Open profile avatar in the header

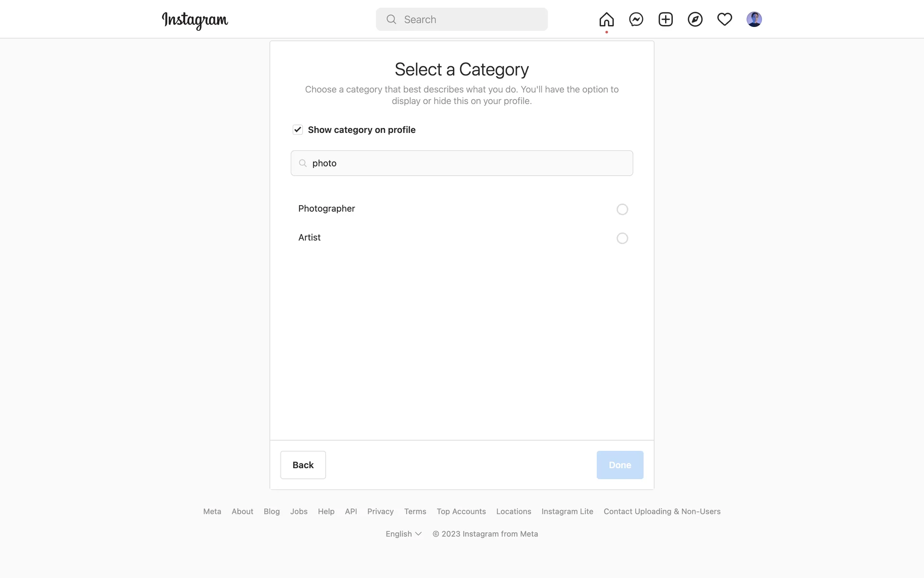pos(754,20)
